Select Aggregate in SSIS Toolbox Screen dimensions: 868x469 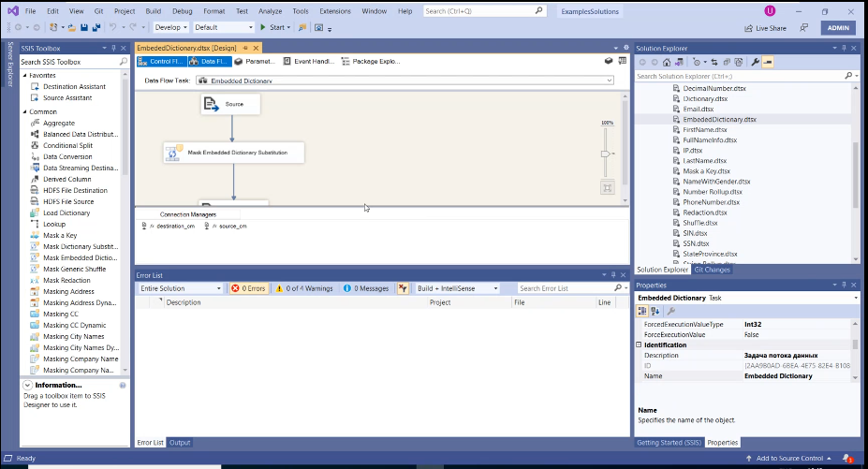pos(59,123)
